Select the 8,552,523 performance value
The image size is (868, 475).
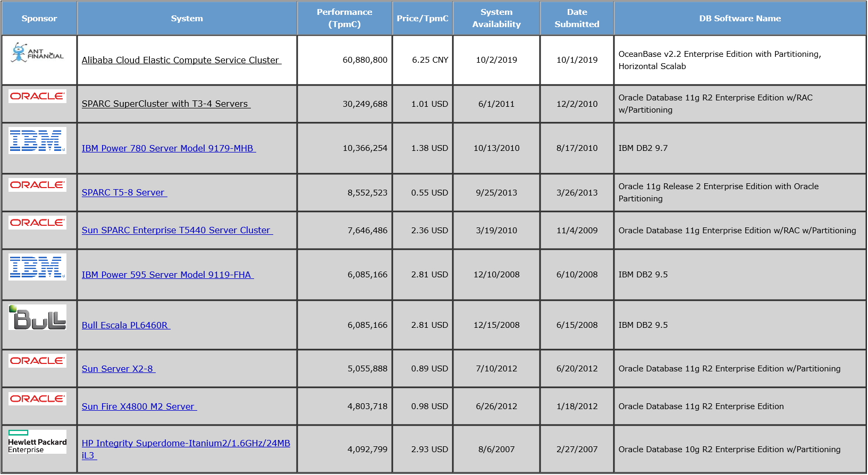[367, 193]
